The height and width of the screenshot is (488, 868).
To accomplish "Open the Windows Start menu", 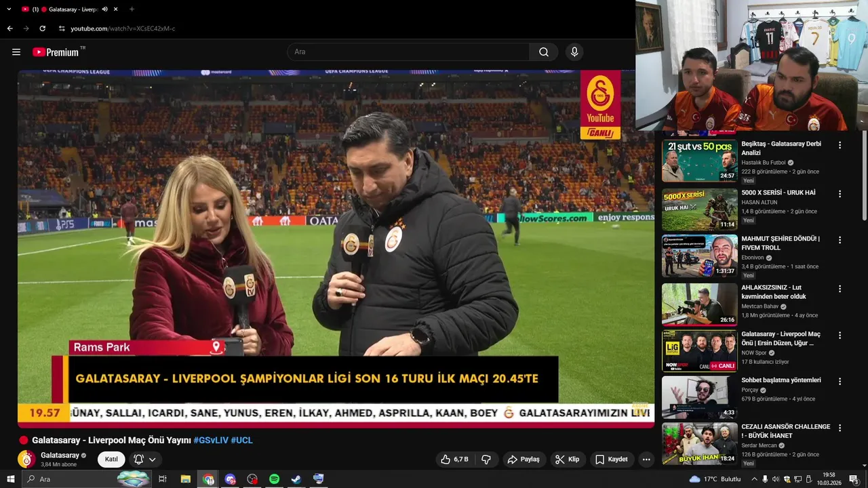I will coord(11,479).
